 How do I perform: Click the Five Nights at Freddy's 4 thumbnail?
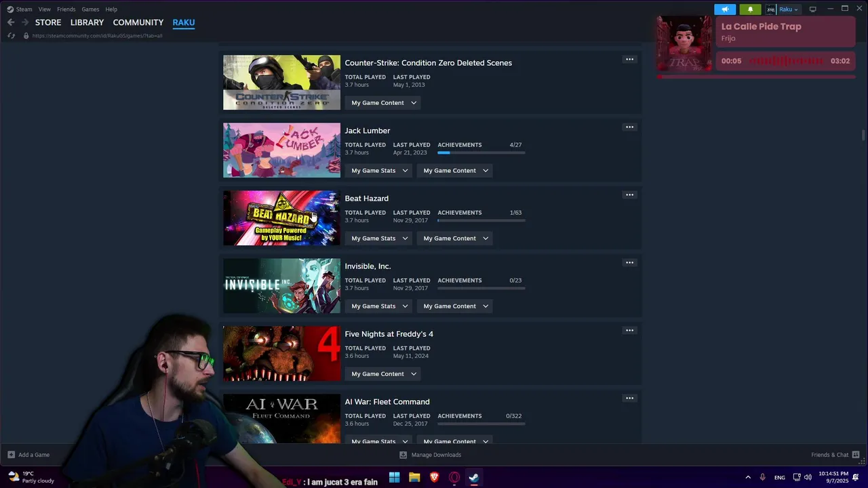(x=281, y=354)
